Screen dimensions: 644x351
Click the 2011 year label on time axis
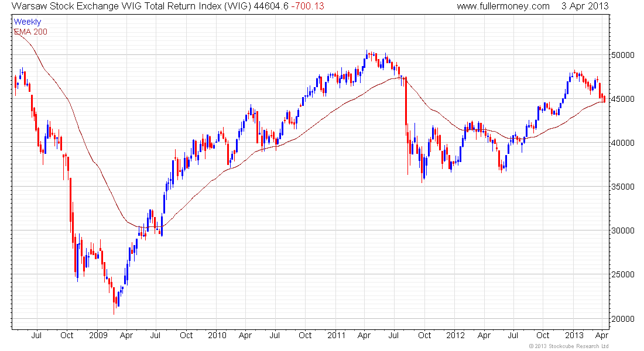coord(337,335)
